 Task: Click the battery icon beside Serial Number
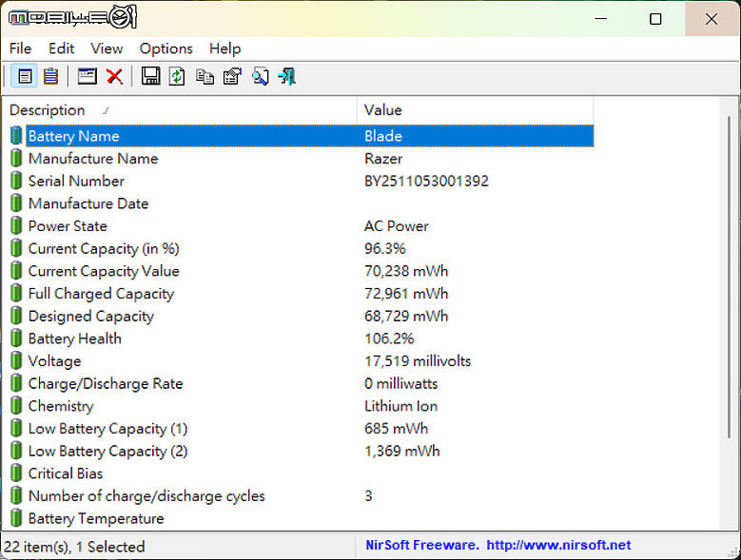[x=16, y=181]
